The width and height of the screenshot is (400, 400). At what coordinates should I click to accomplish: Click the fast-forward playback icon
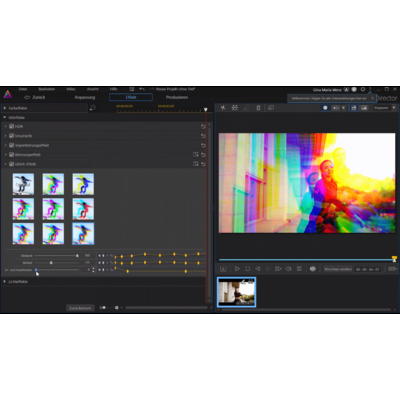(x=278, y=269)
